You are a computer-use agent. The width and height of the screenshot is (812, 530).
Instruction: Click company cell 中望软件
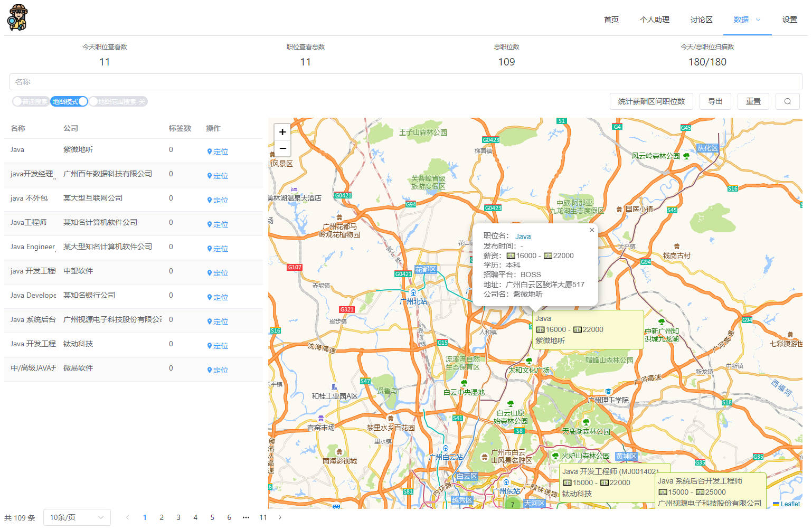78,271
